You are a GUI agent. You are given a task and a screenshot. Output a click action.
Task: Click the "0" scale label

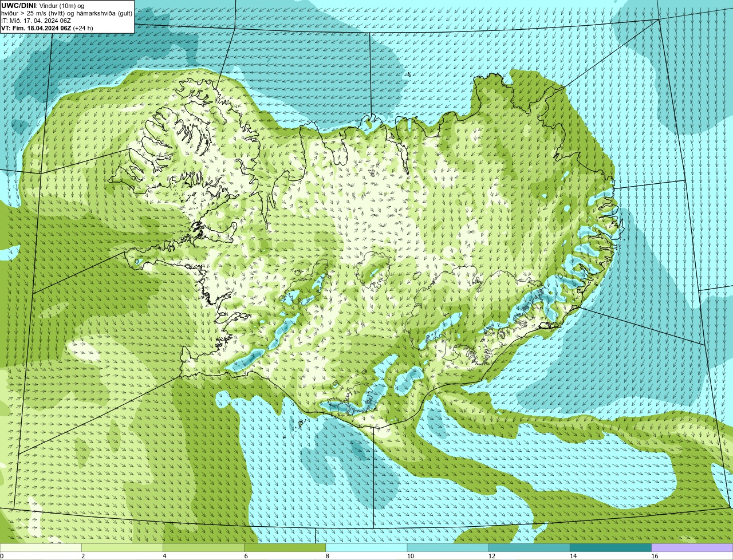point(2,556)
